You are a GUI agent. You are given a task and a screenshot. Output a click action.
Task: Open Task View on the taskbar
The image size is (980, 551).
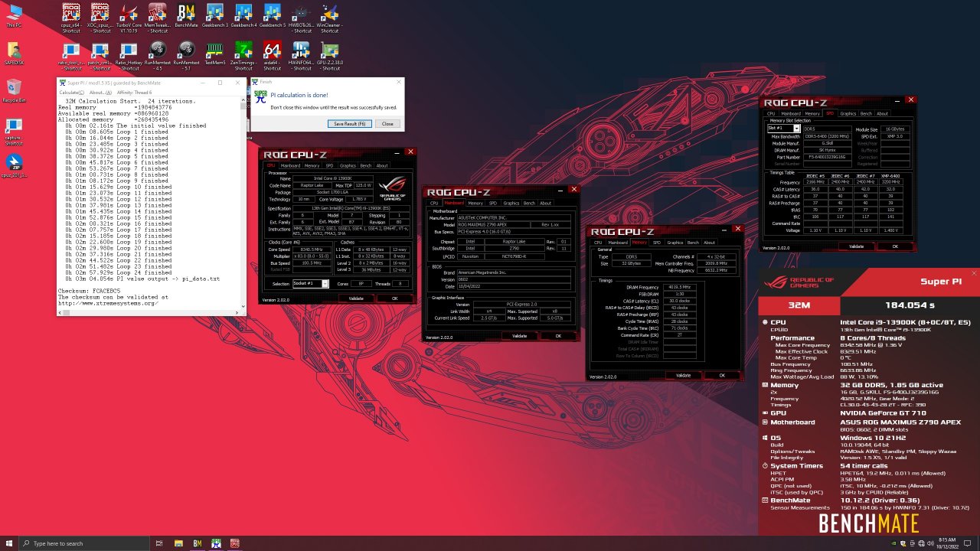pyautogui.click(x=159, y=543)
